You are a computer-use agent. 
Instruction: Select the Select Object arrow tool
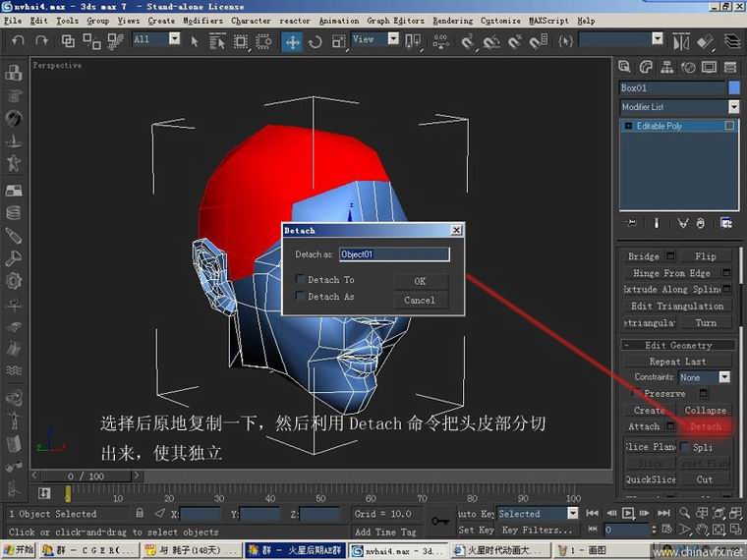pyautogui.click(x=194, y=41)
